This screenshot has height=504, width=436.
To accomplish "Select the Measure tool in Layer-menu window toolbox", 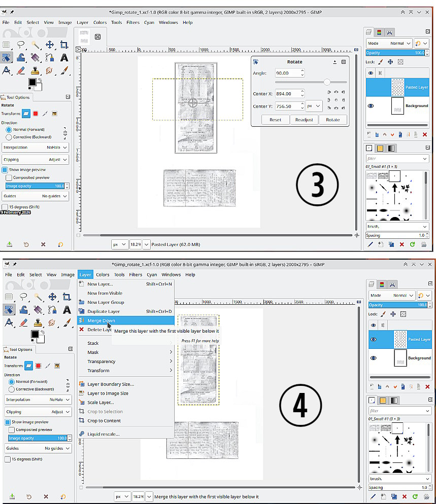I will 9,322.
